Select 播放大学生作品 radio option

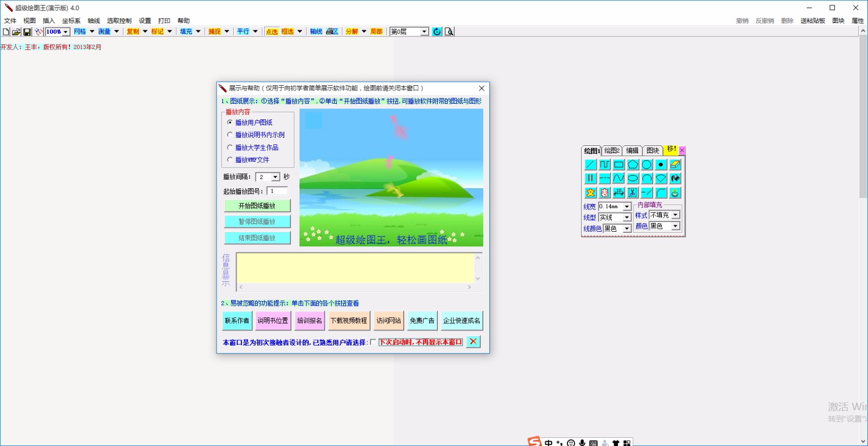(253, 148)
